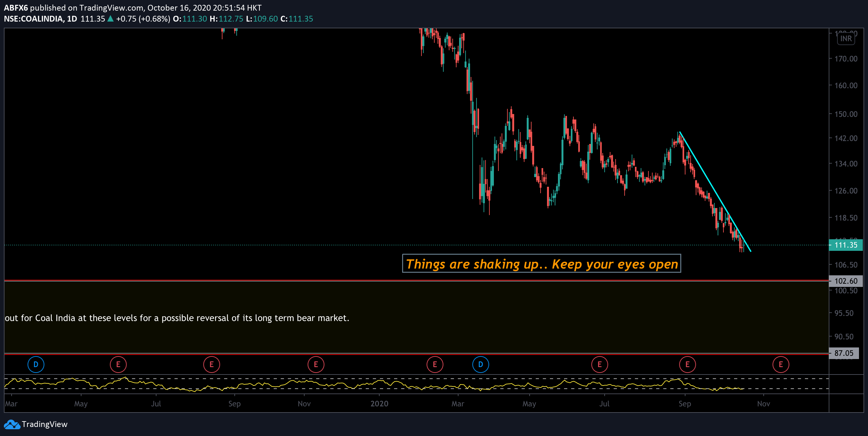The width and height of the screenshot is (868, 436).
Task: Click the +0.75 (+0.68%) change value
Action: pos(143,19)
